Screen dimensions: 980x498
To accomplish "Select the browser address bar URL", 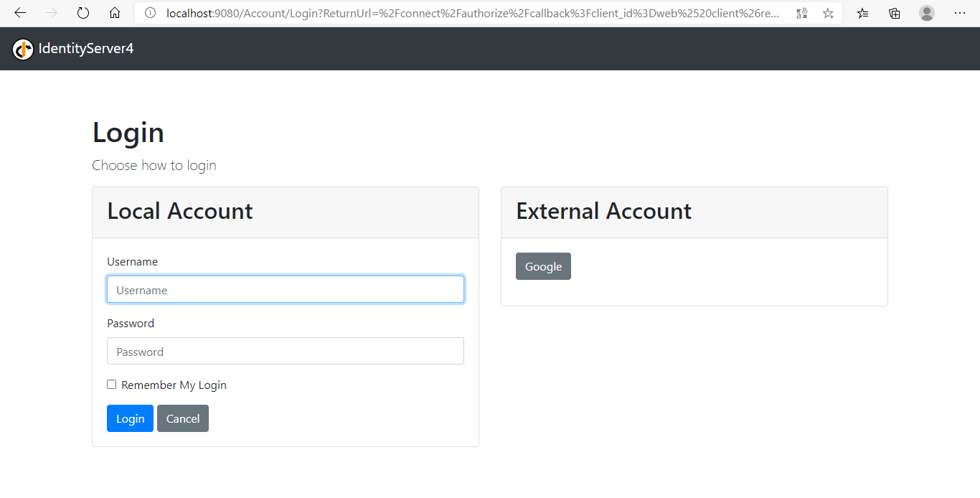I will (x=472, y=13).
